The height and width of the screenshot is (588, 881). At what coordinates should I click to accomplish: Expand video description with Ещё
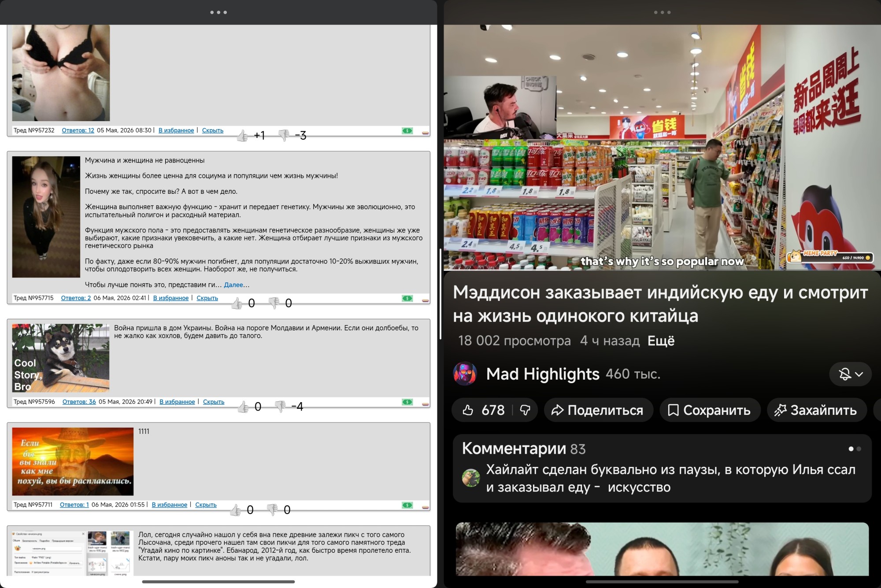661,341
